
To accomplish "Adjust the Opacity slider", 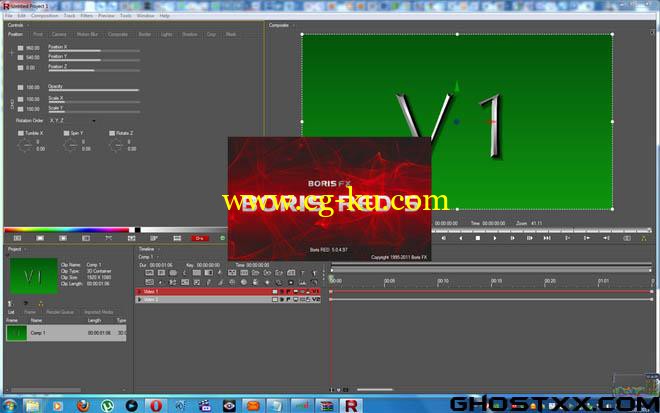I will (x=93, y=90).
